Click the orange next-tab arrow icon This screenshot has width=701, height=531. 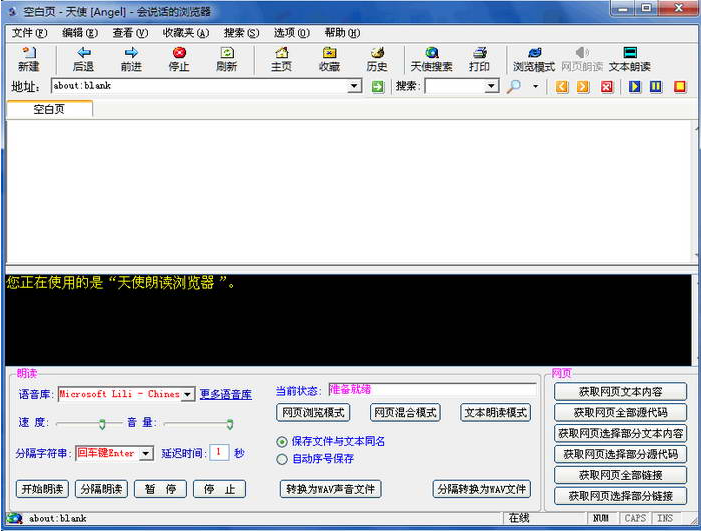(x=583, y=86)
